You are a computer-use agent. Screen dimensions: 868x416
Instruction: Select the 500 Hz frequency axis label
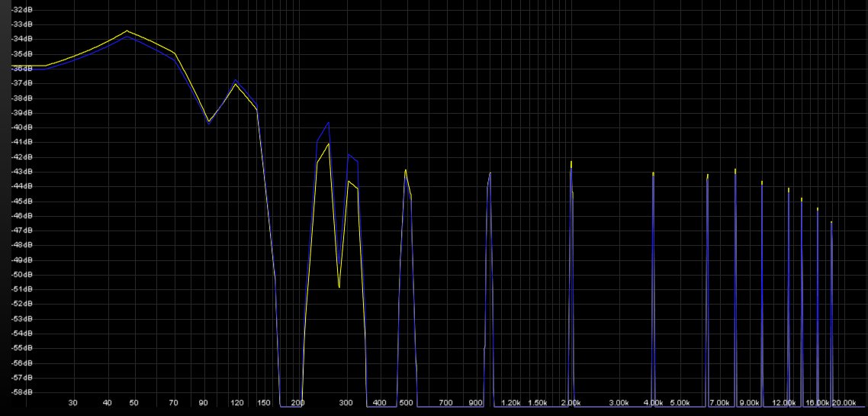[x=406, y=402]
